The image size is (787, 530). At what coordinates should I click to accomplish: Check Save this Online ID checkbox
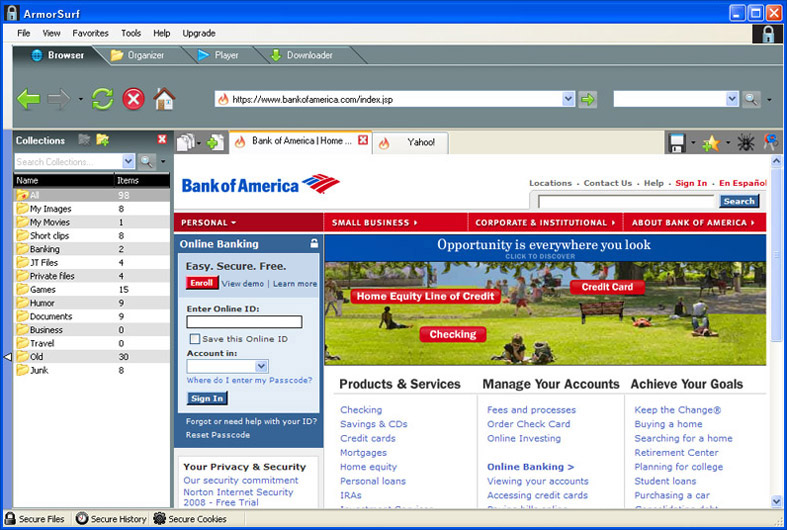(195, 339)
